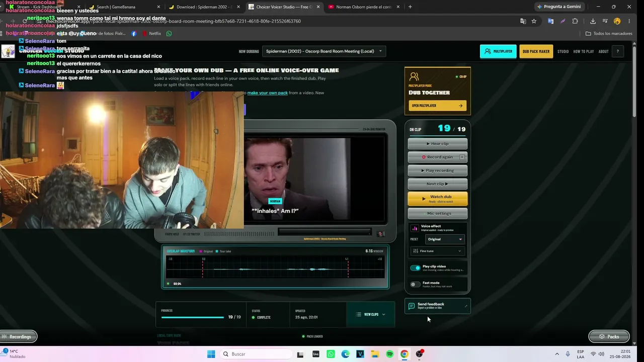644x362 pixels.
Task: Open the Send feedback panel
Action: 438,306
